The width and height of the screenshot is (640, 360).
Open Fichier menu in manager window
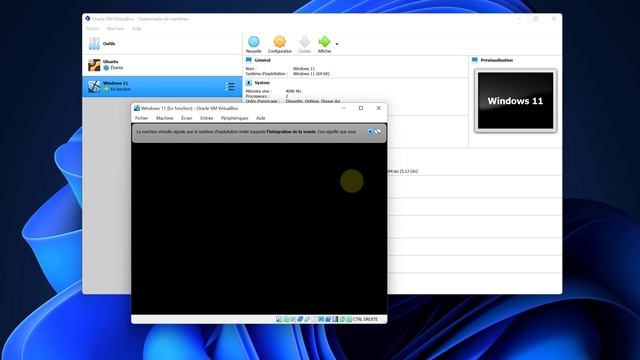(x=93, y=29)
